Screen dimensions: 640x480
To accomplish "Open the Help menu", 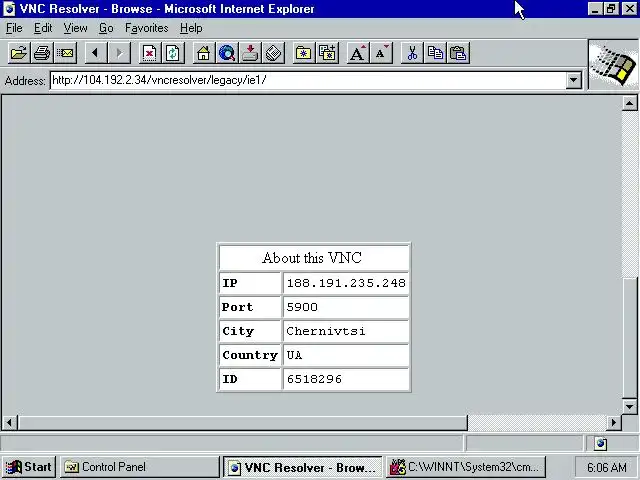I will pyautogui.click(x=191, y=28).
